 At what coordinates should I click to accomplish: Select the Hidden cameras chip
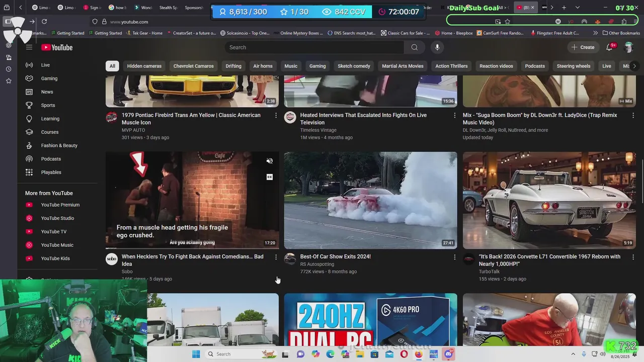click(x=144, y=66)
